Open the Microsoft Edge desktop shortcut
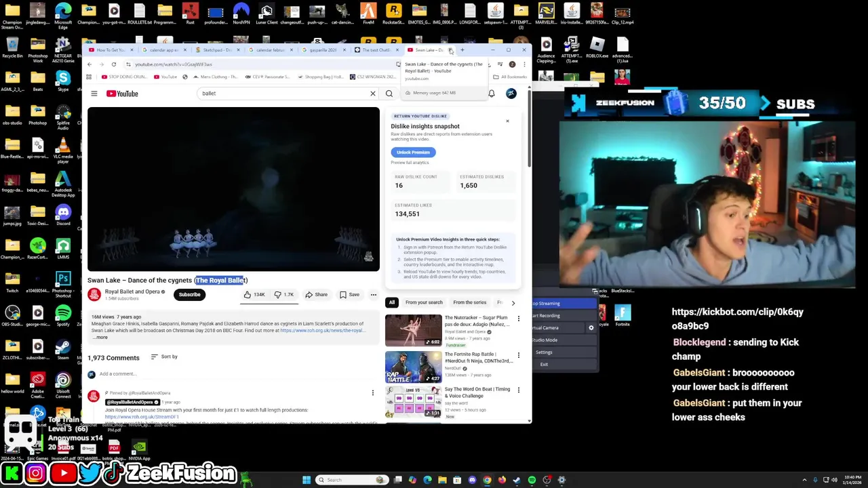 63,15
